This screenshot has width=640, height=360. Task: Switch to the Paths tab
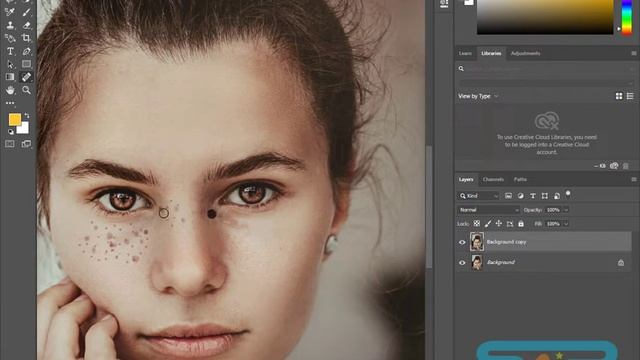pos(520,180)
